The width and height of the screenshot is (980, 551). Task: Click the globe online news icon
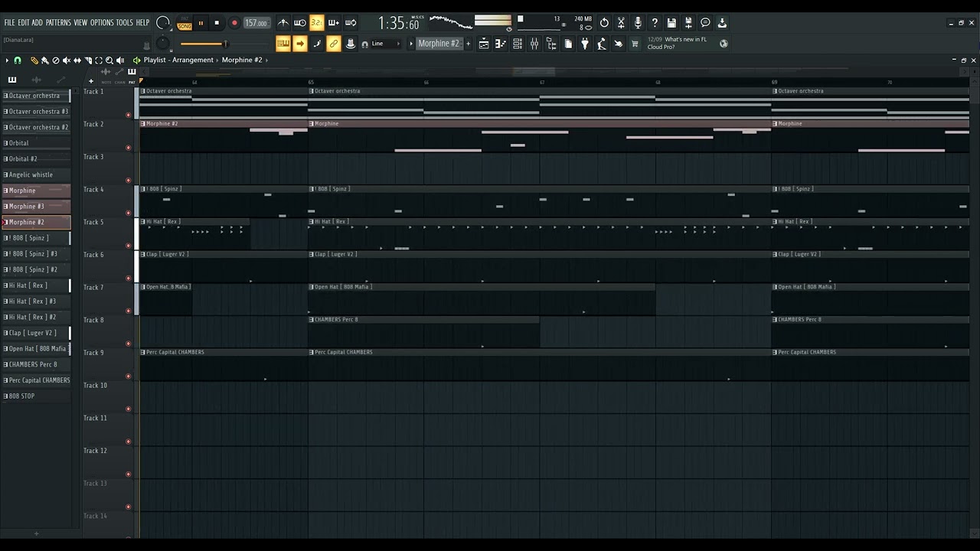724,44
